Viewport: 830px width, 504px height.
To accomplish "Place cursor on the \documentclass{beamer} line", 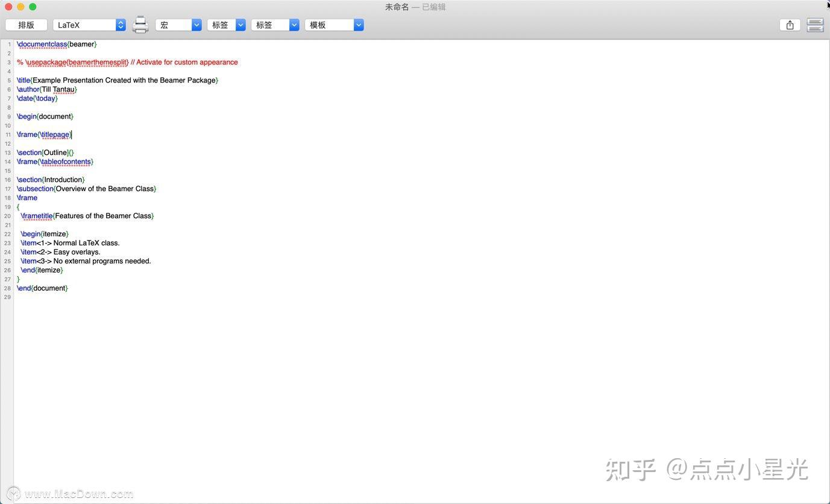I will [x=57, y=44].
